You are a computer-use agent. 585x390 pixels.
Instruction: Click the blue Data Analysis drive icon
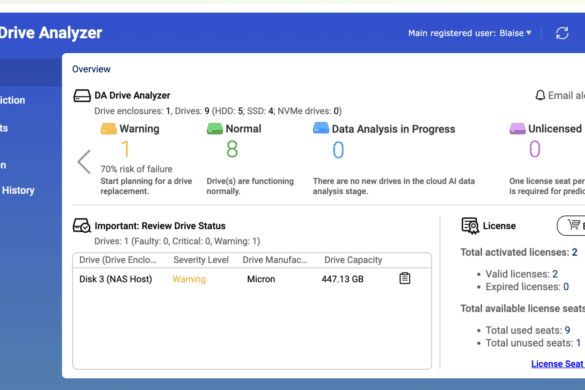click(x=321, y=128)
